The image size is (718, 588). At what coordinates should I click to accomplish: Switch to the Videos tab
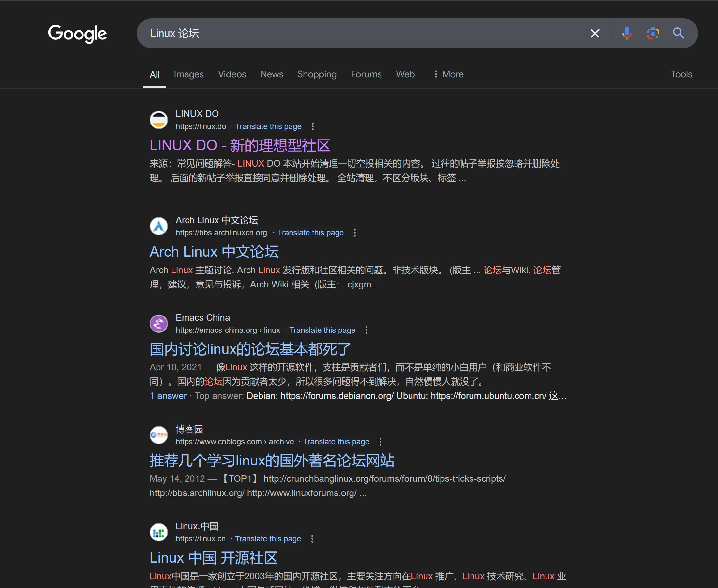[232, 74]
